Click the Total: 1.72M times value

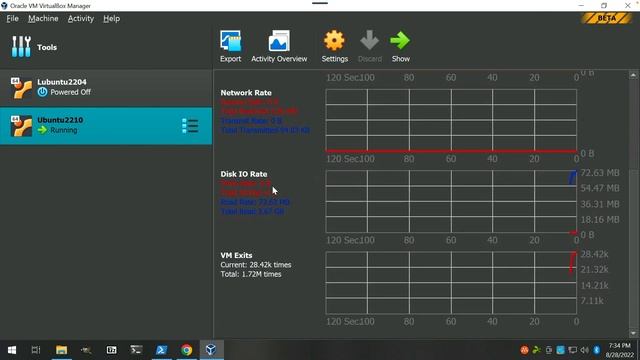coord(251,274)
